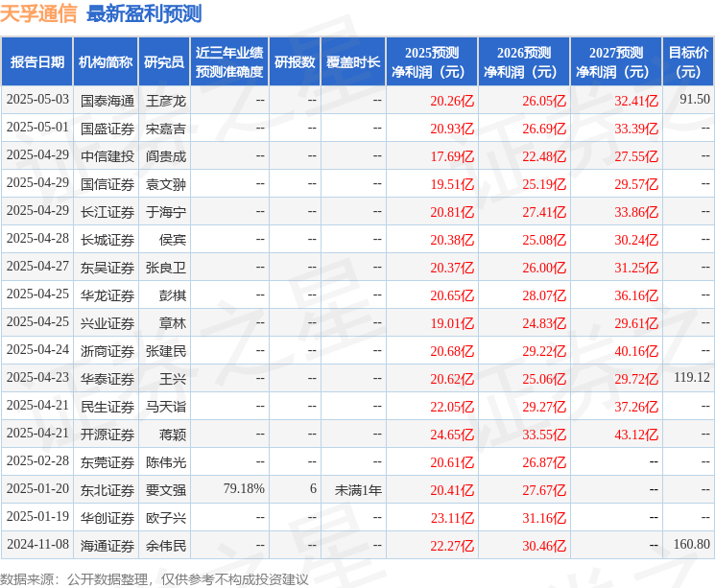The width and height of the screenshot is (715, 588).
Task: Select the 机构简称 column header
Action: (106, 61)
